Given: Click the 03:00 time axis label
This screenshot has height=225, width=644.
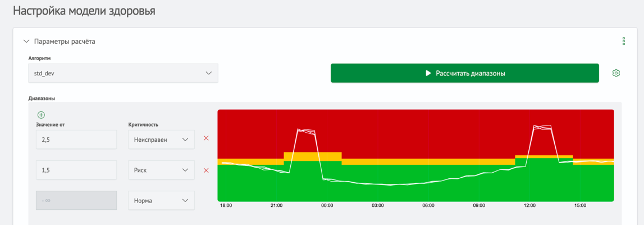Looking at the screenshot, I should [x=377, y=205].
